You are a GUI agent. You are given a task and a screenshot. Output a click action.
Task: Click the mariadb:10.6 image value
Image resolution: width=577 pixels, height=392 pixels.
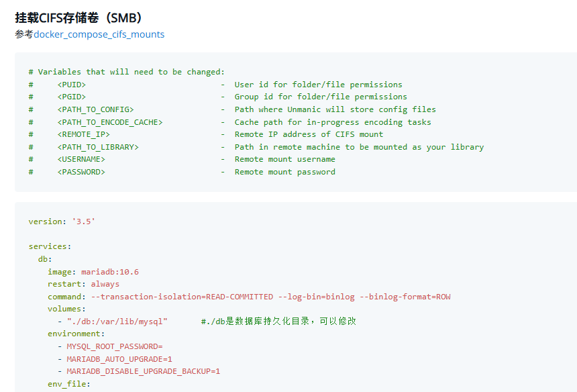click(x=110, y=272)
